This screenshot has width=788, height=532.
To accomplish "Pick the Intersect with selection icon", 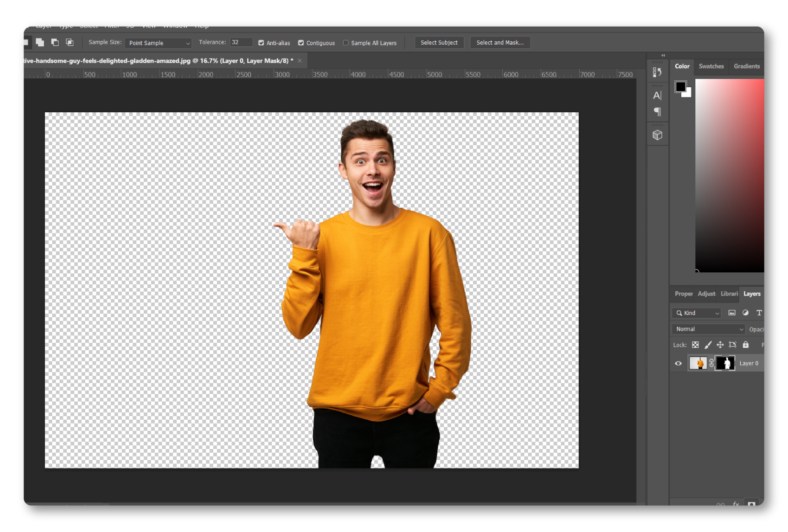I will point(69,43).
